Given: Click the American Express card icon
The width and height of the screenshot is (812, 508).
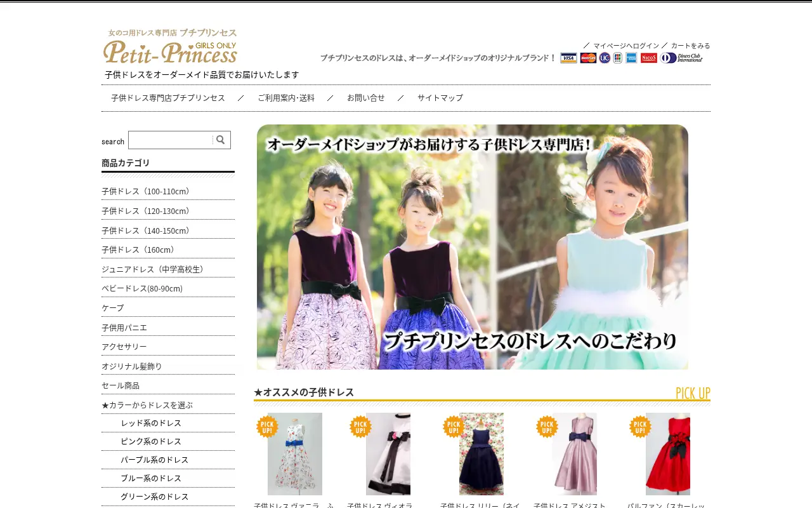Looking at the screenshot, I should click(x=631, y=58).
